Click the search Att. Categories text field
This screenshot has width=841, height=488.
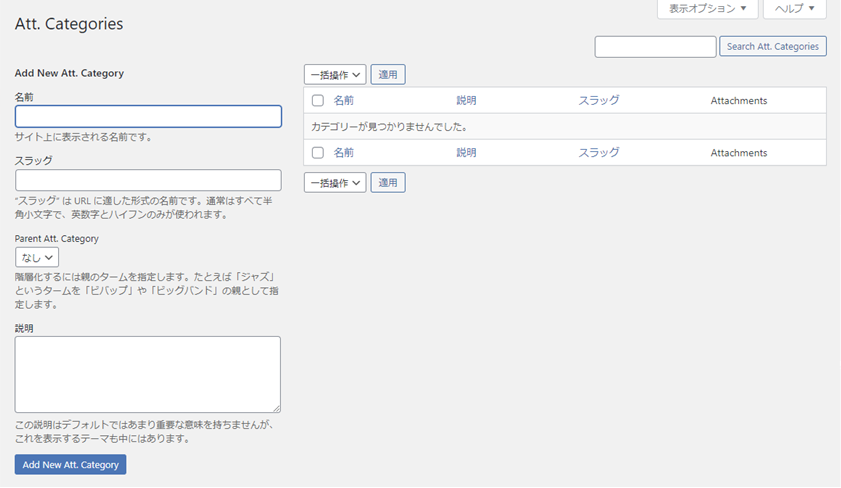655,47
